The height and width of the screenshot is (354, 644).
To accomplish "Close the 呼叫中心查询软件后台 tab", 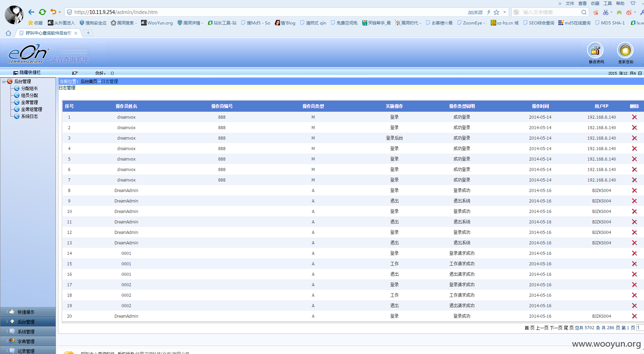I will (x=76, y=33).
